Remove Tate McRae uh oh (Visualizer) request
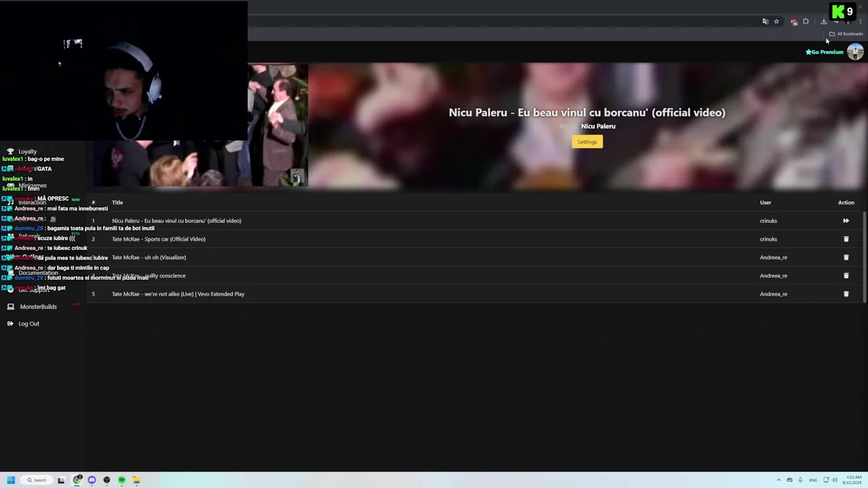 846,258
